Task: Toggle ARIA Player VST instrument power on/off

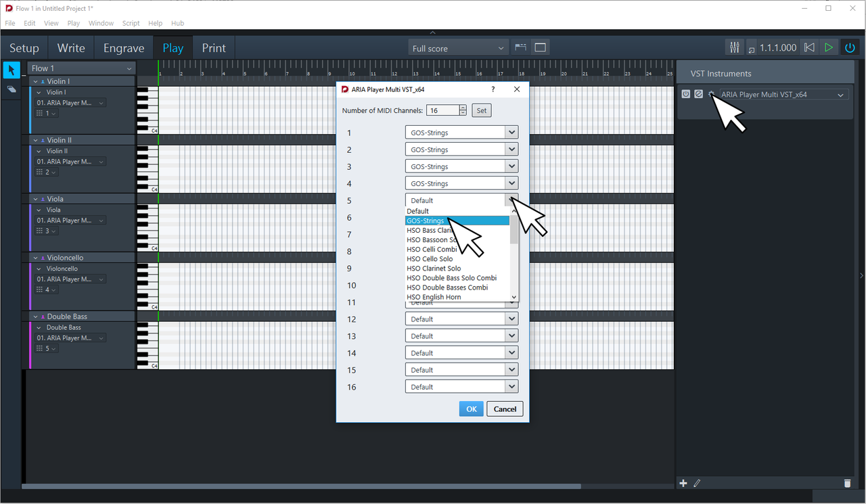Action: 685,94
